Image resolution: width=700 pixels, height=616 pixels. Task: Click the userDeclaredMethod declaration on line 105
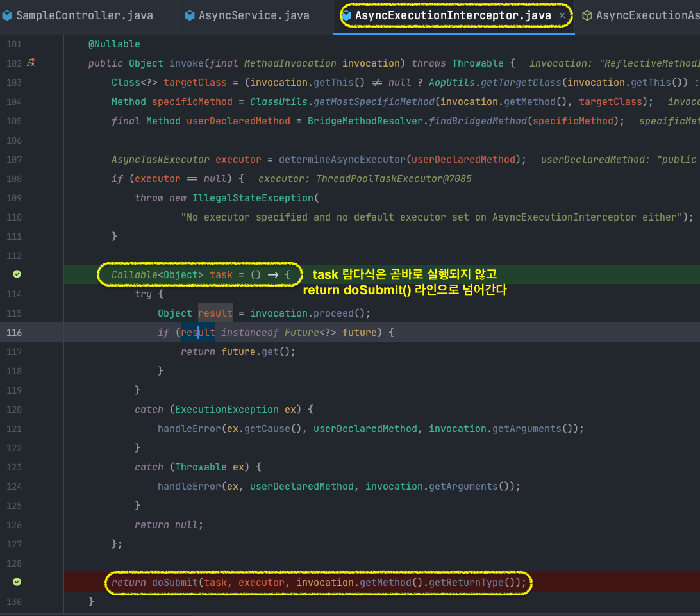coord(238,121)
